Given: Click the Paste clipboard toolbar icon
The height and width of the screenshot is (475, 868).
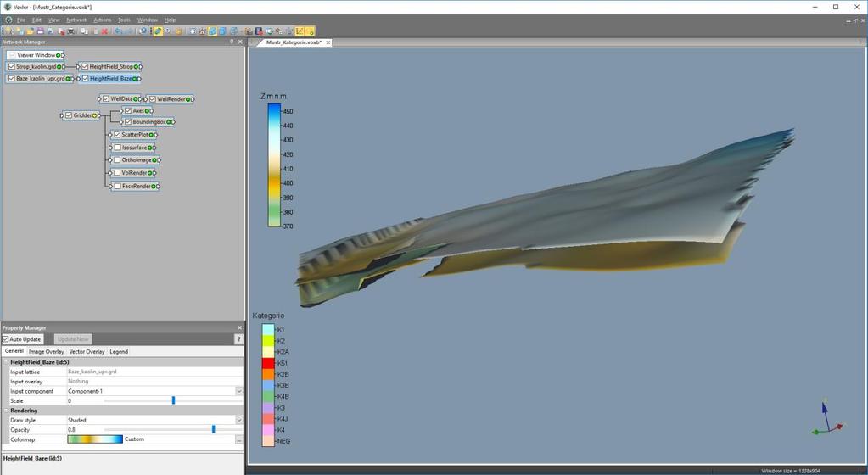Looking at the screenshot, I should pyautogui.click(x=95, y=31).
